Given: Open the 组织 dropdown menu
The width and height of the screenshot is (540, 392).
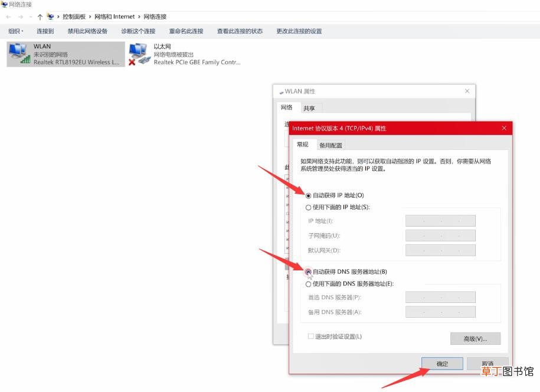Looking at the screenshot, I should [16, 31].
